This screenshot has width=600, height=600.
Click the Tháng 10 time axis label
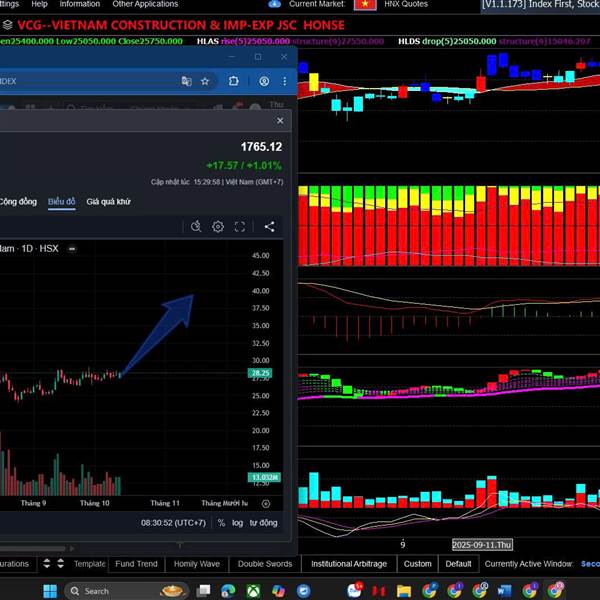coord(95,503)
